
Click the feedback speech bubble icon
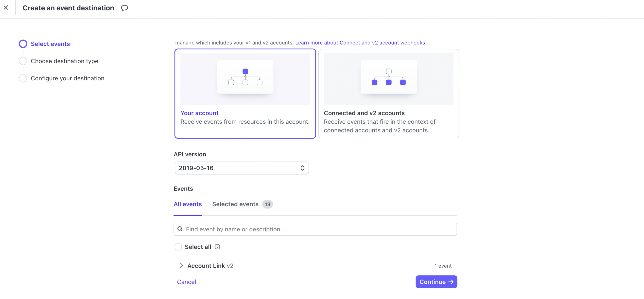point(124,8)
